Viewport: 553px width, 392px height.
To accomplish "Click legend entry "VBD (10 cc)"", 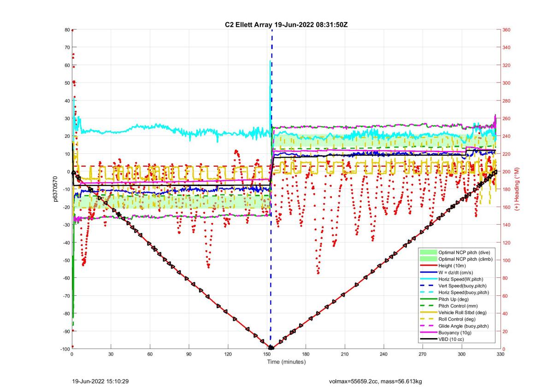I will coord(452,339).
